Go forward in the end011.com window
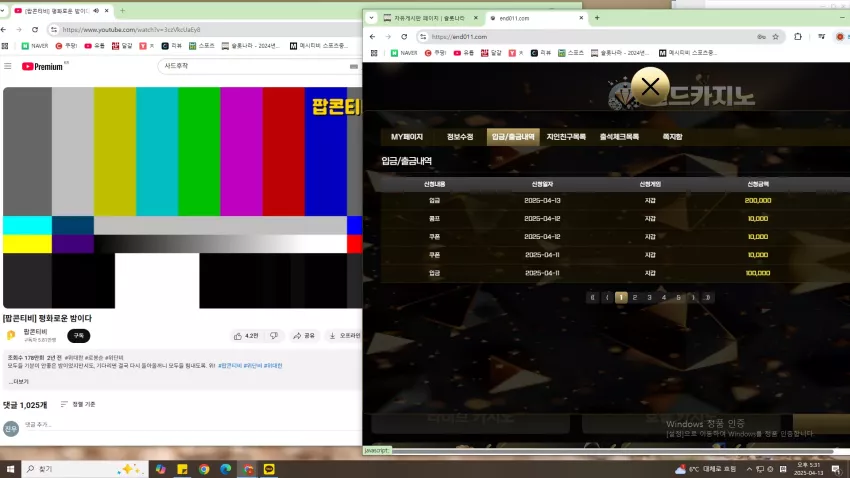This screenshot has height=478, width=850. [388, 37]
